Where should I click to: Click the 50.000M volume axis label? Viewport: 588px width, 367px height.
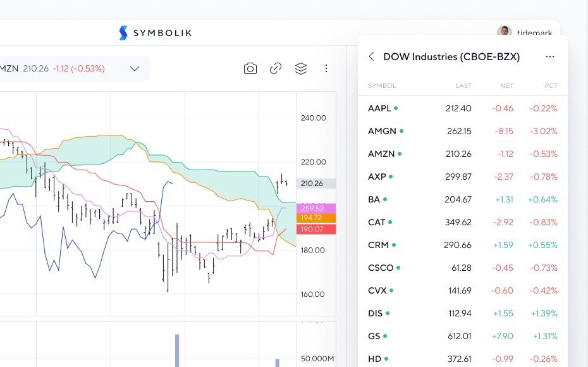coord(317,359)
